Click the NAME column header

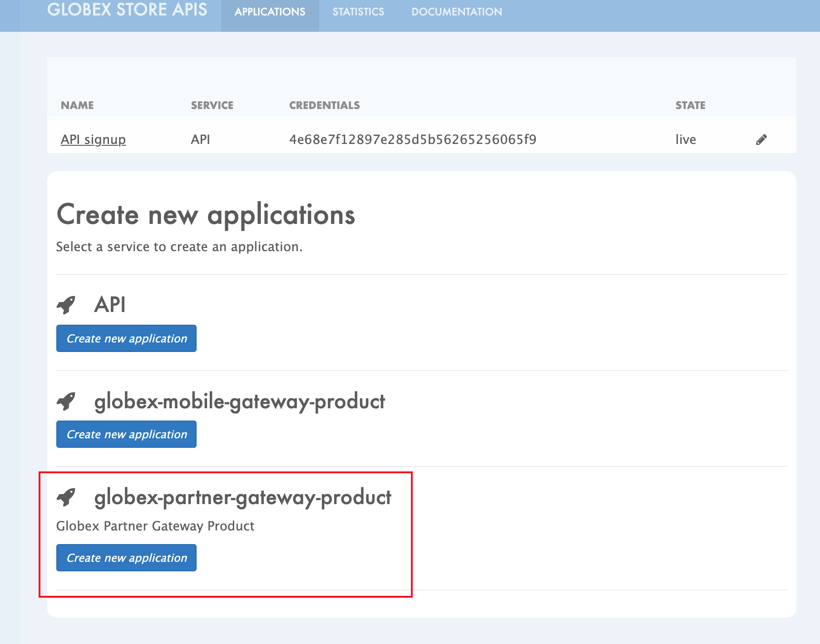point(77,105)
